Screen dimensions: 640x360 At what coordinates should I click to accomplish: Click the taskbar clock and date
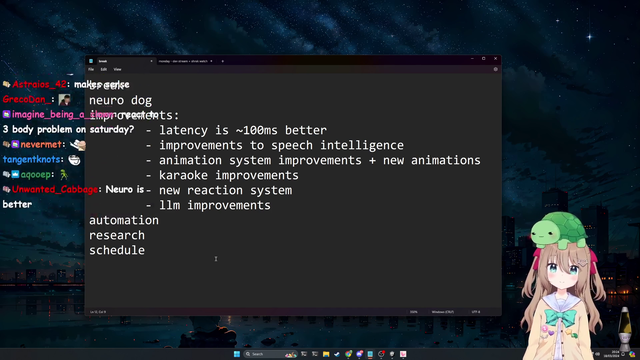pyautogui.click(x=611, y=354)
